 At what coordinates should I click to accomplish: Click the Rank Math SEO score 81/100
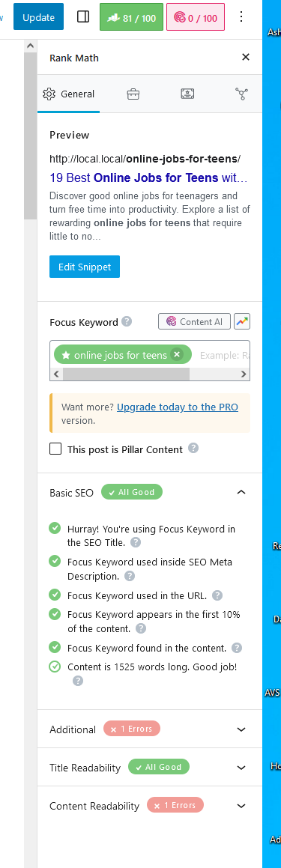pos(131,18)
